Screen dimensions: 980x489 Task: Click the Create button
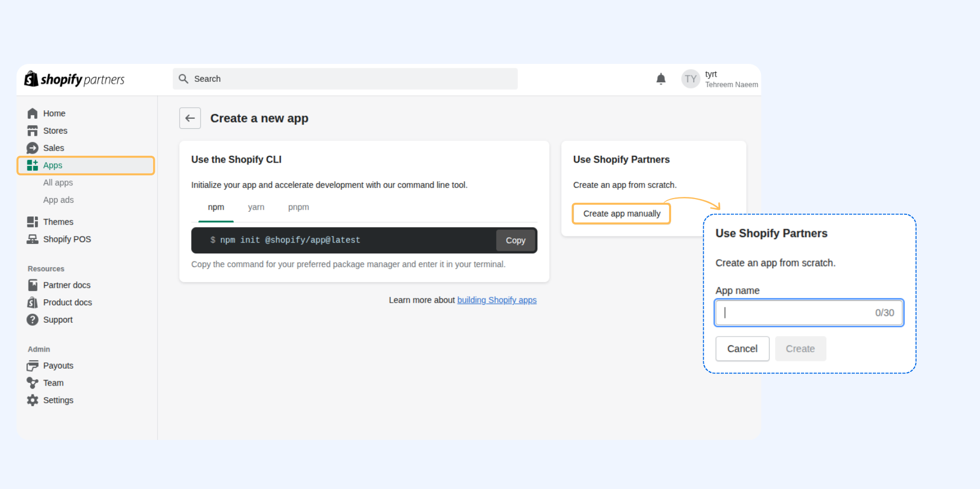pos(800,349)
